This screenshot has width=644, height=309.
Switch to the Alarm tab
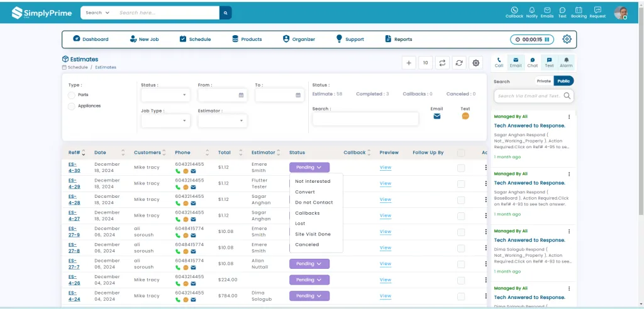566,62
